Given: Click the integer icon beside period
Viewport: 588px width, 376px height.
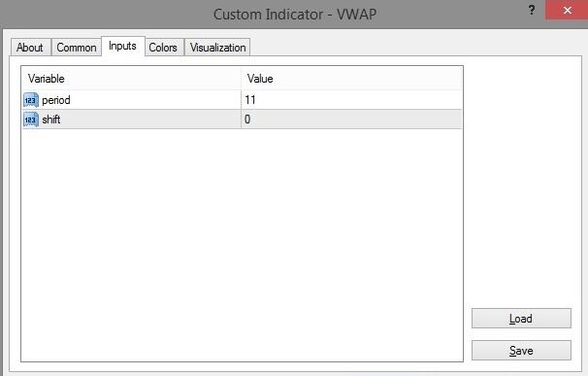Looking at the screenshot, I should pos(31,100).
